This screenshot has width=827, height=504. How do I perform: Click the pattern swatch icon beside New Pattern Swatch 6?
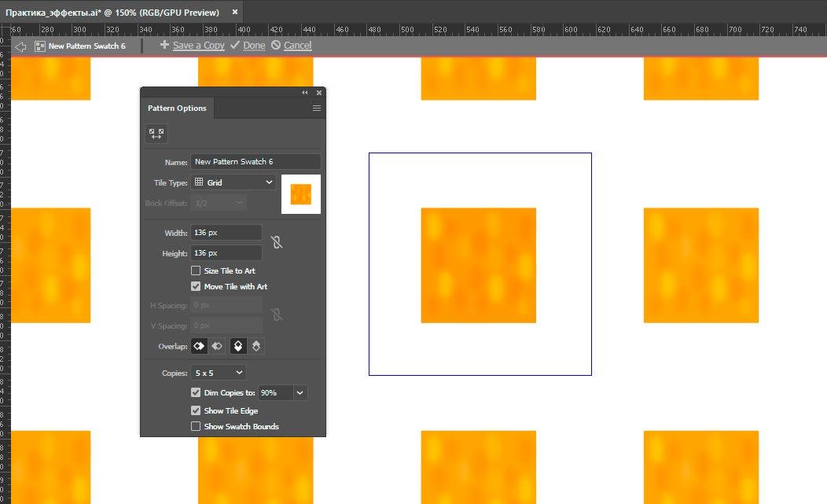[39, 46]
